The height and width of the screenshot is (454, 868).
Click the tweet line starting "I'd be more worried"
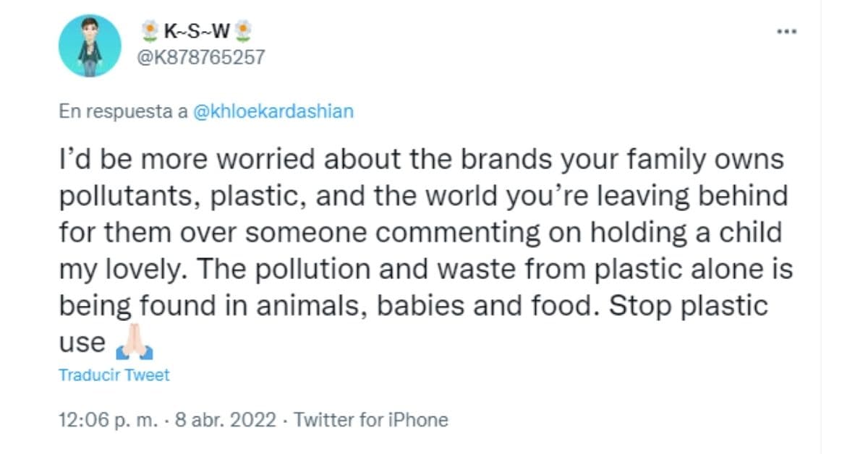421,160
